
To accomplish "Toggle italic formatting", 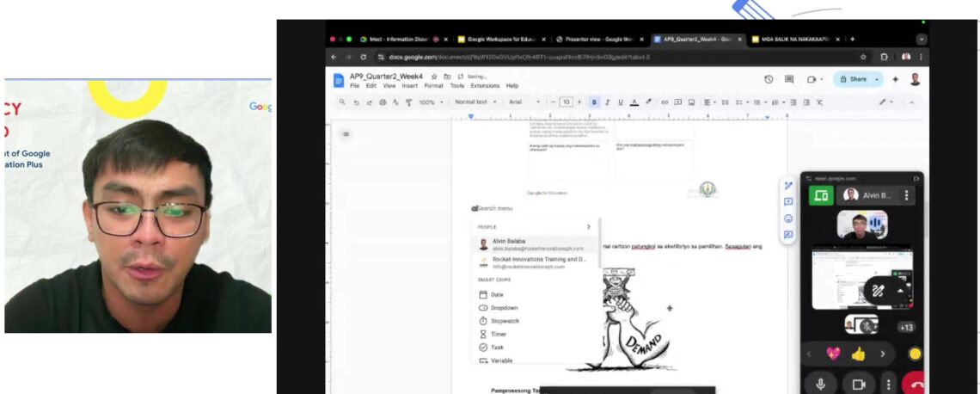I will [607, 102].
